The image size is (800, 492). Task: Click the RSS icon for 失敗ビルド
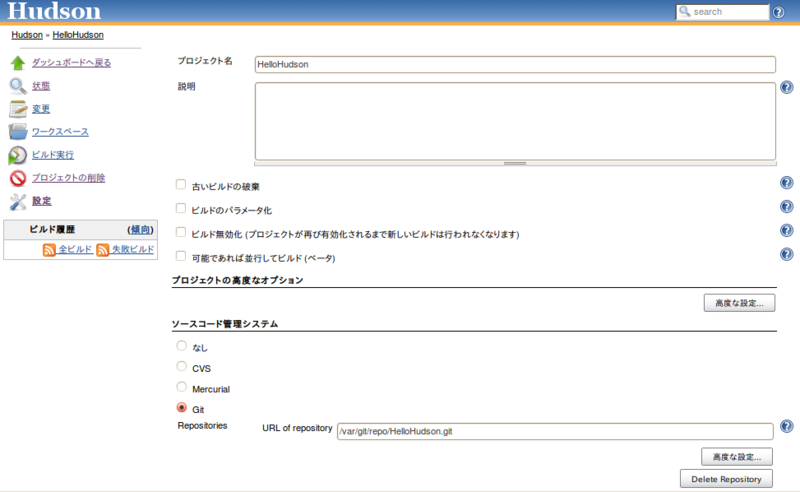(103, 250)
